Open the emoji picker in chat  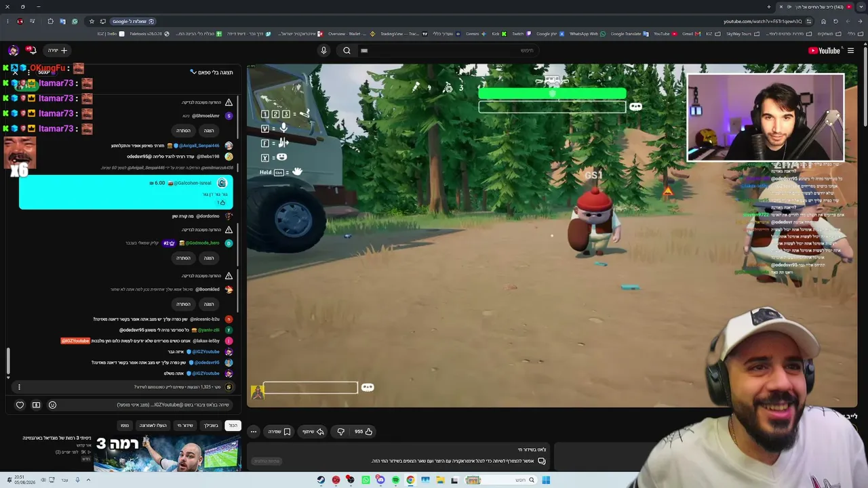click(x=52, y=405)
